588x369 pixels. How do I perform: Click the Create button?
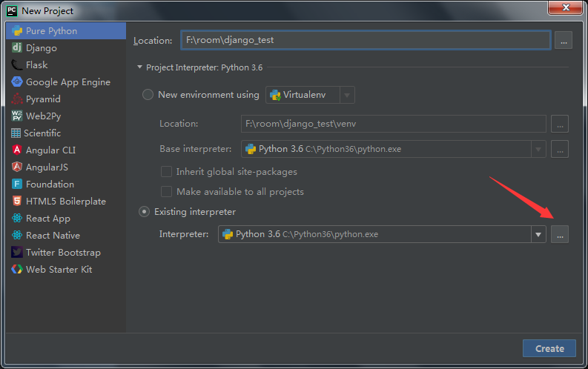pos(549,348)
